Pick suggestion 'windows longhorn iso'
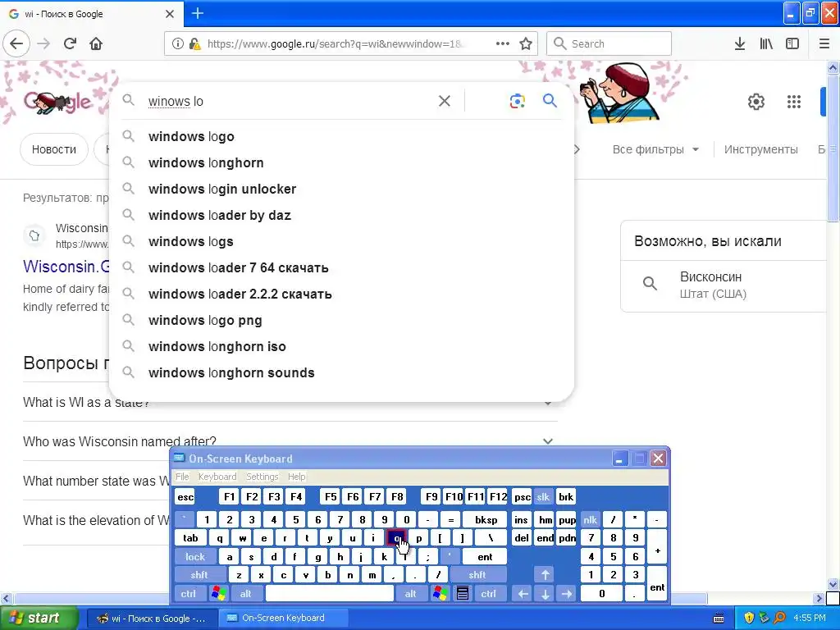The width and height of the screenshot is (840, 630). (341, 347)
